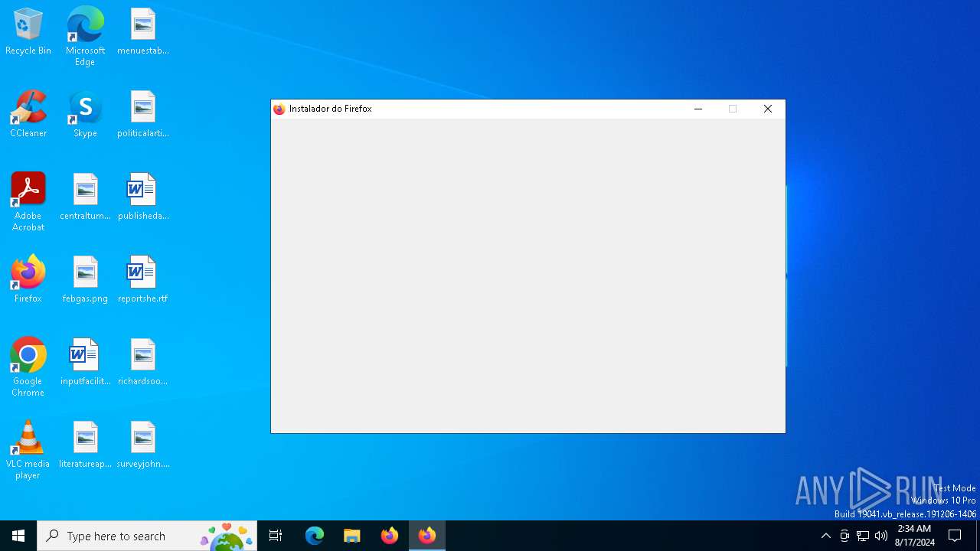Open the Recycle Bin desktop icon
This screenshot has height=551, width=980.
28,31
